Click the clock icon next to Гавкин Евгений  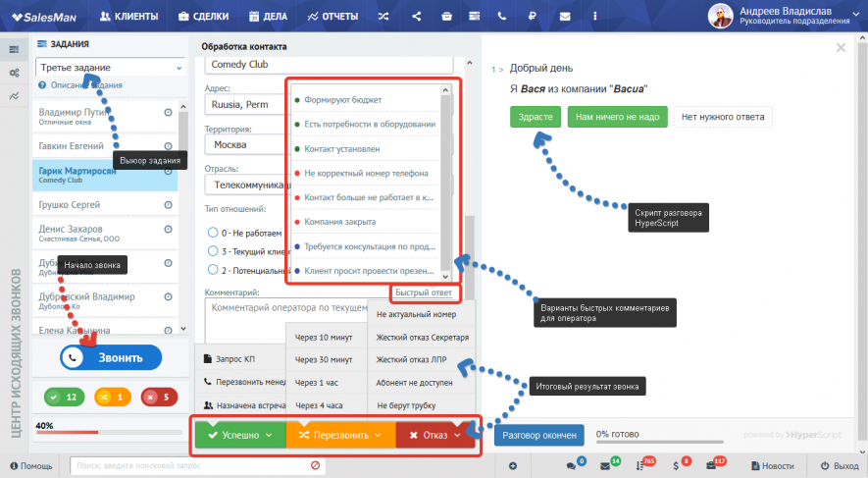168,146
